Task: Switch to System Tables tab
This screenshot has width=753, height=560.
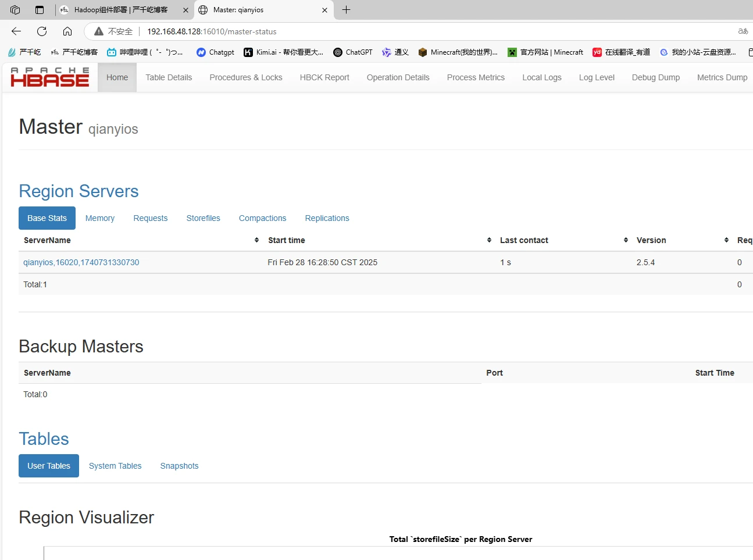Action: coord(115,466)
